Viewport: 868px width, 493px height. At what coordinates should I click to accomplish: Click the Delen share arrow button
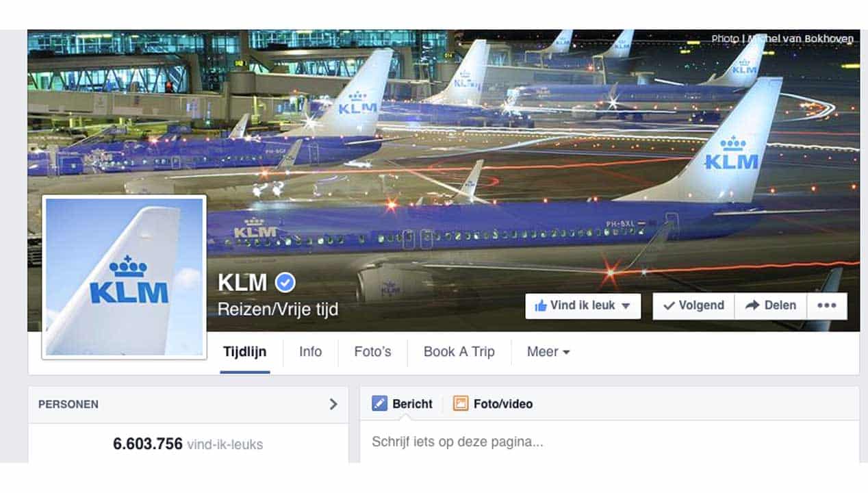pos(771,306)
